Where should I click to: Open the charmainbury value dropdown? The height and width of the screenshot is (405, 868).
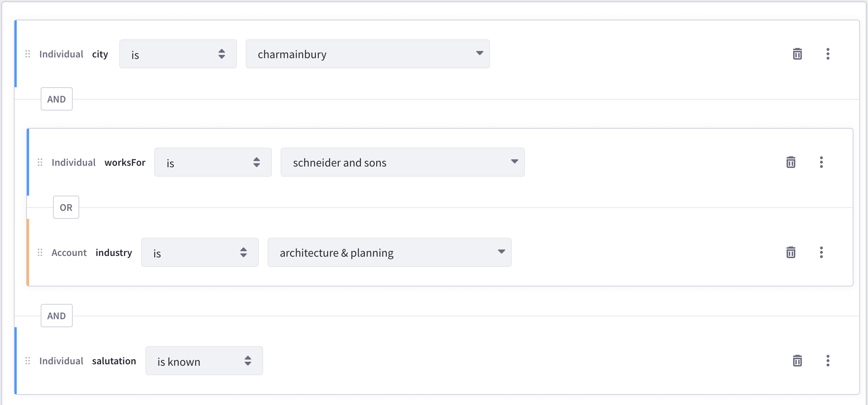pos(367,54)
